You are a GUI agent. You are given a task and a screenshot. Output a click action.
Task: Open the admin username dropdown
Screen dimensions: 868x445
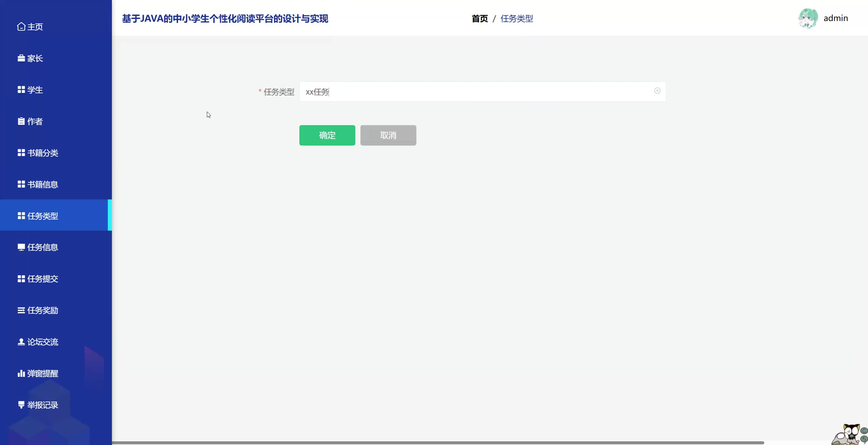[835, 18]
